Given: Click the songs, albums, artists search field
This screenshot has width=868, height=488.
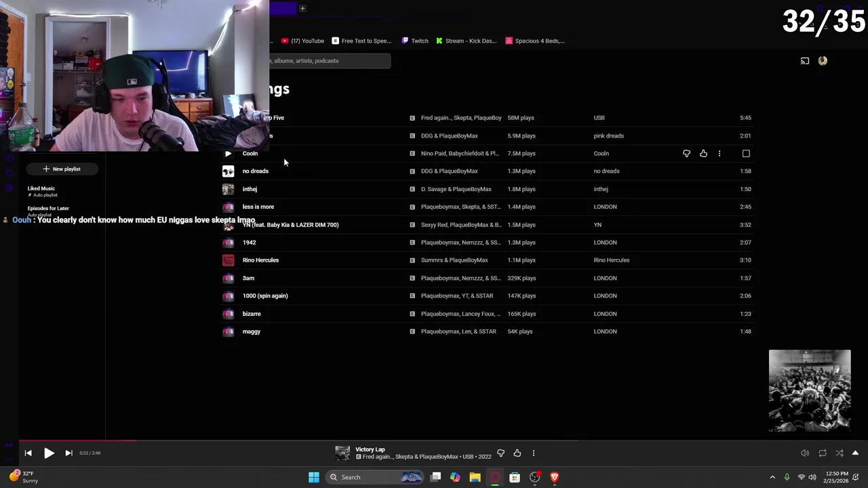Looking at the screenshot, I should pos(330,61).
